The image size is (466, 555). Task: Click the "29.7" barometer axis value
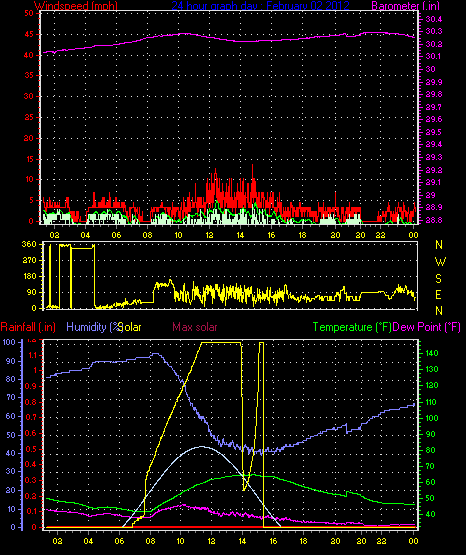(x=433, y=107)
